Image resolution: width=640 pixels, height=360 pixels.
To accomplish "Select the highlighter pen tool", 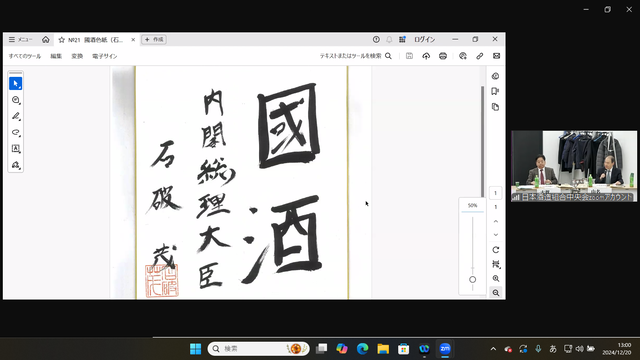I will [16, 116].
